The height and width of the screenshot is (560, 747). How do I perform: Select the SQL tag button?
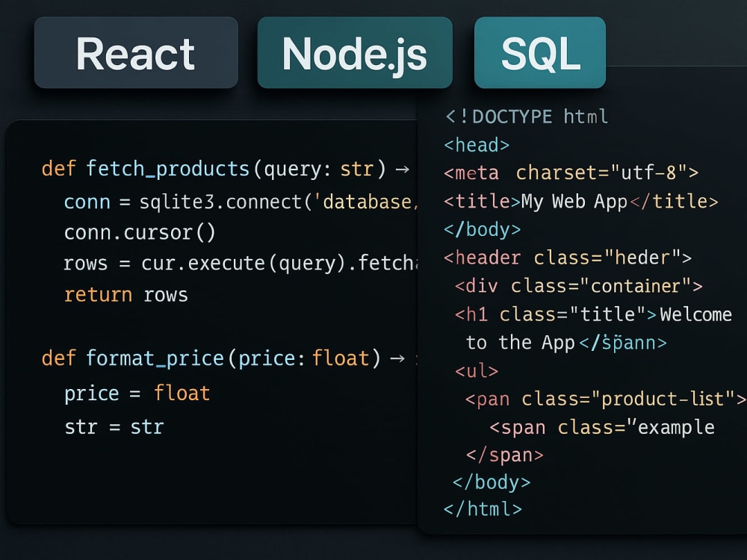click(x=540, y=52)
